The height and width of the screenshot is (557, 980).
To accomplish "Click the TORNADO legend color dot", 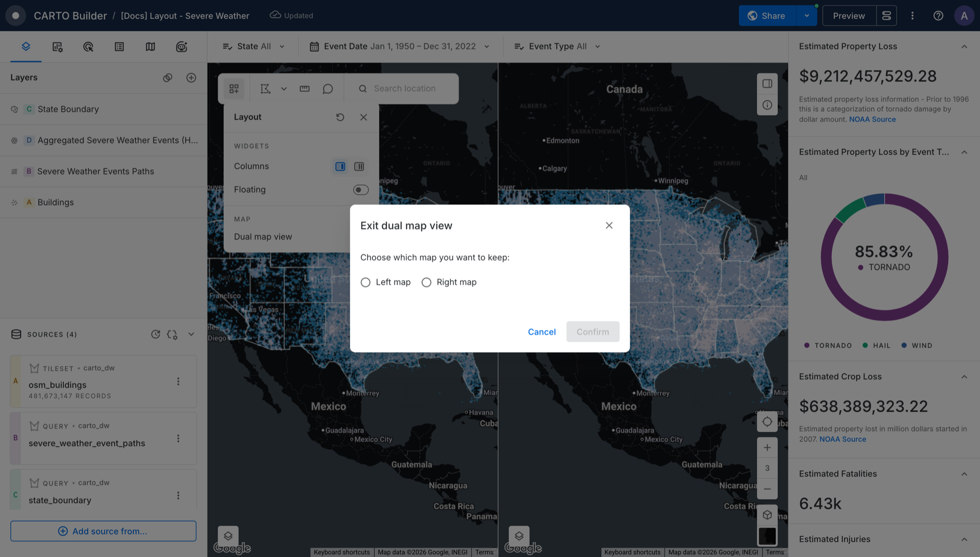I will [807, 345].
